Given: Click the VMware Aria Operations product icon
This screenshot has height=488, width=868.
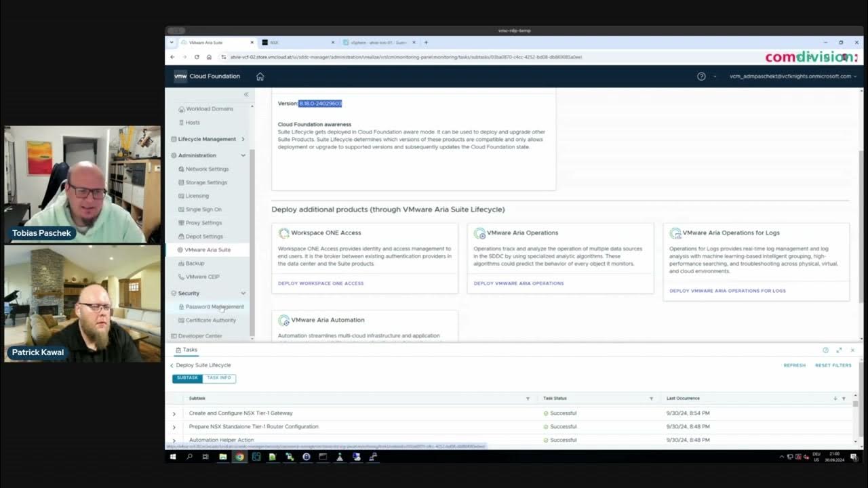Looking at the screenshot, I should pyautogui.click(x=479, y=233).
